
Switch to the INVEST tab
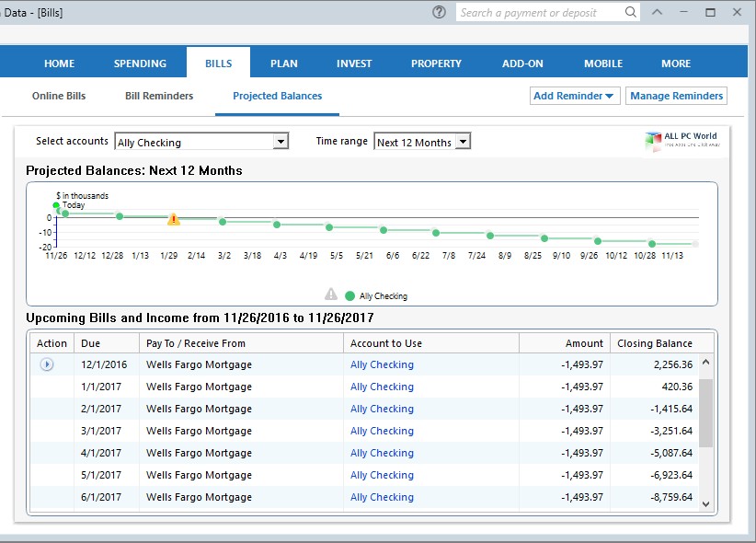click(354, 64)
